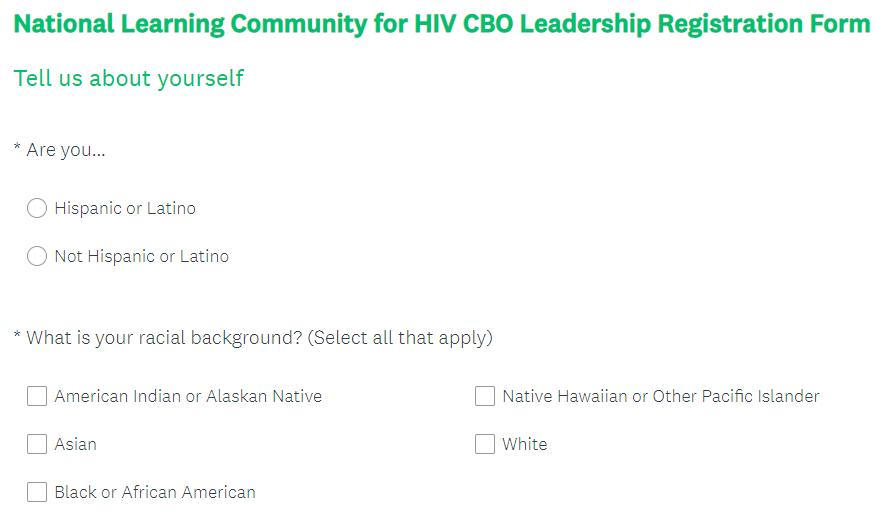876x517 pixels.
Task: Check the Asian checkbox square
Action: tap(37, 444)
